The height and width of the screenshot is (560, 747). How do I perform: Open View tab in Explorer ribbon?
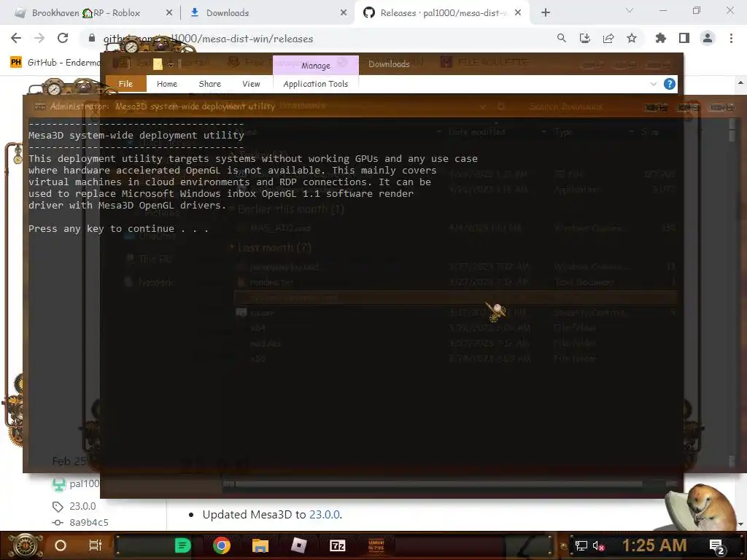point(251,84)
